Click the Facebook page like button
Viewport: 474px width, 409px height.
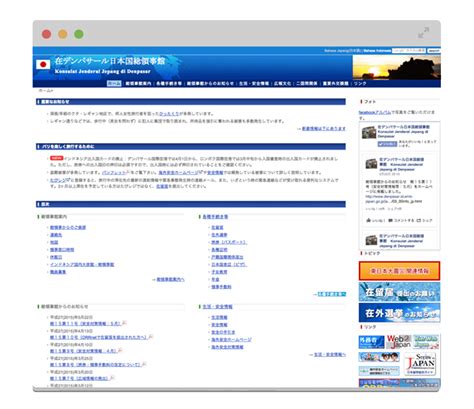pyautogui.click(x=387, y=144)
